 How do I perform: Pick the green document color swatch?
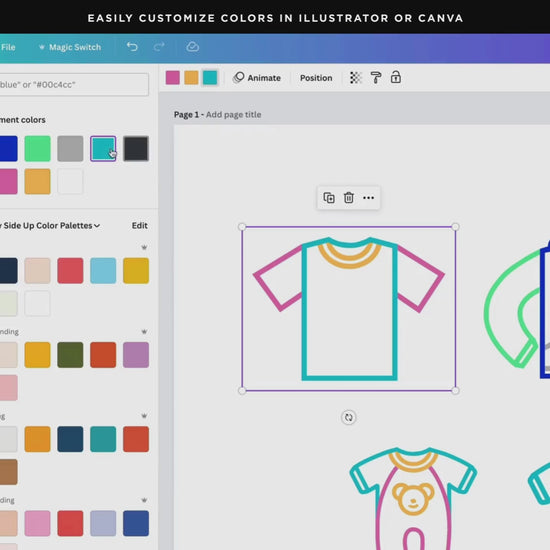tap(38, 149)
